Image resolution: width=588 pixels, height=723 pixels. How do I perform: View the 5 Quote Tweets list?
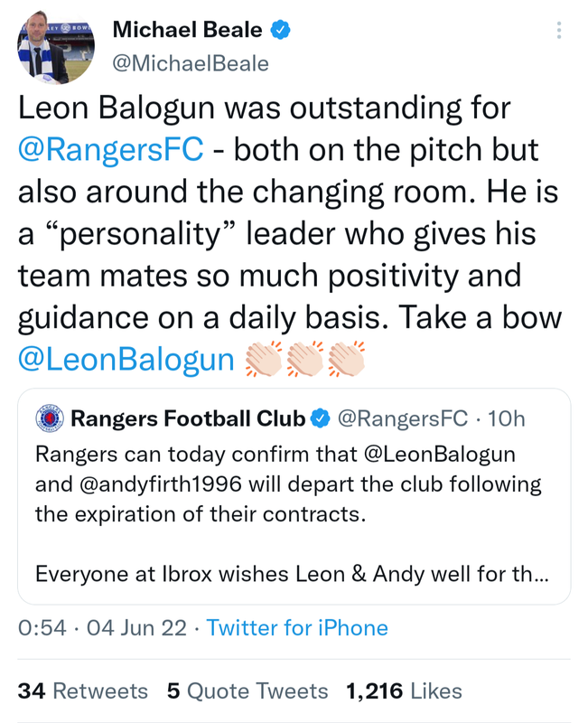(247, 691)
